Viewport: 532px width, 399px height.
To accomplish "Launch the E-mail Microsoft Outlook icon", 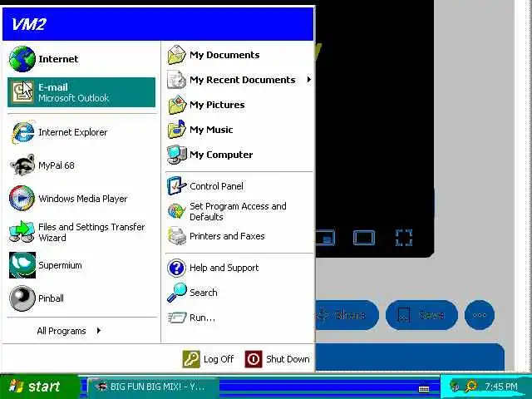I will point(22,92).
